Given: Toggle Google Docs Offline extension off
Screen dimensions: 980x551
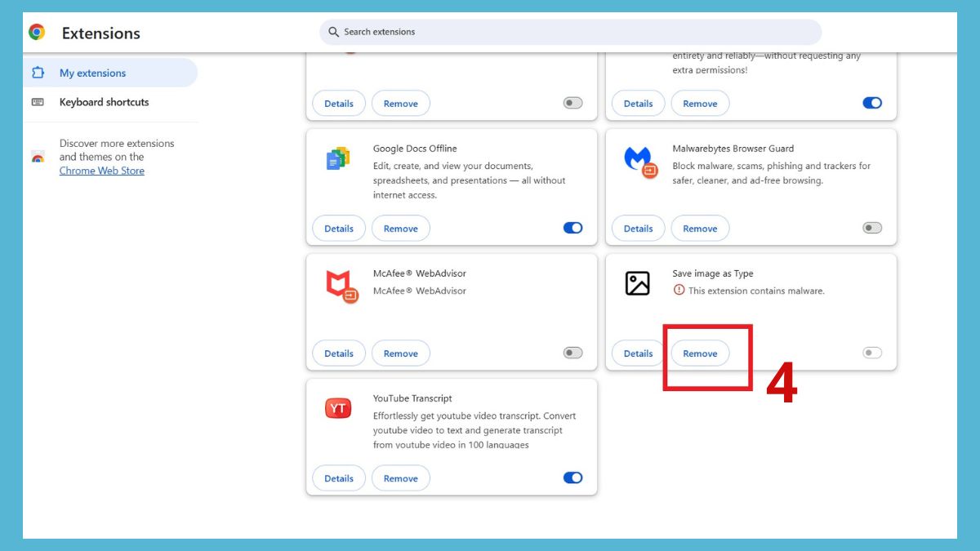Looking at the screenshot, I should [572, 229].
